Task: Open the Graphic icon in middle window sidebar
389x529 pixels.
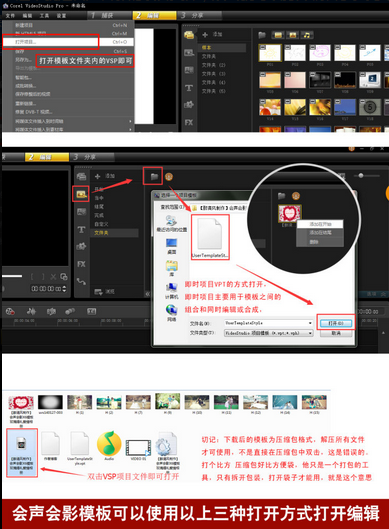Action: tap(81, 247)
